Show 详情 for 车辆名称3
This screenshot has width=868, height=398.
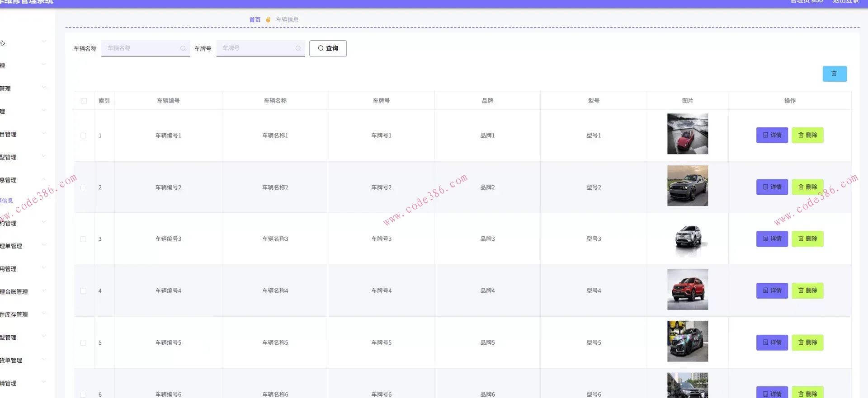[772, 239]
